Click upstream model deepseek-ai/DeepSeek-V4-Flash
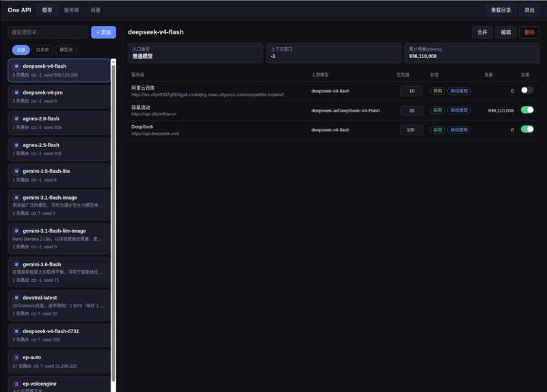Image resolution: width=547 pixels, height=392 pixels. 345,111
